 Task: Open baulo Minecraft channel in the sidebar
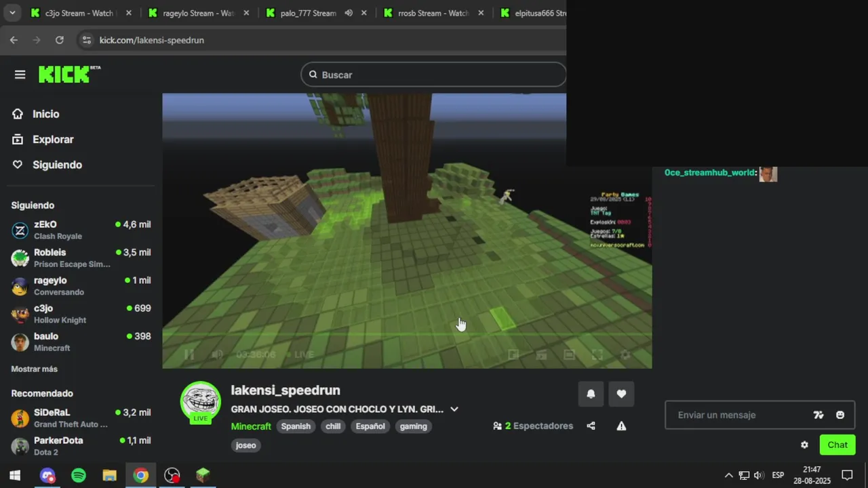(81, 342)
